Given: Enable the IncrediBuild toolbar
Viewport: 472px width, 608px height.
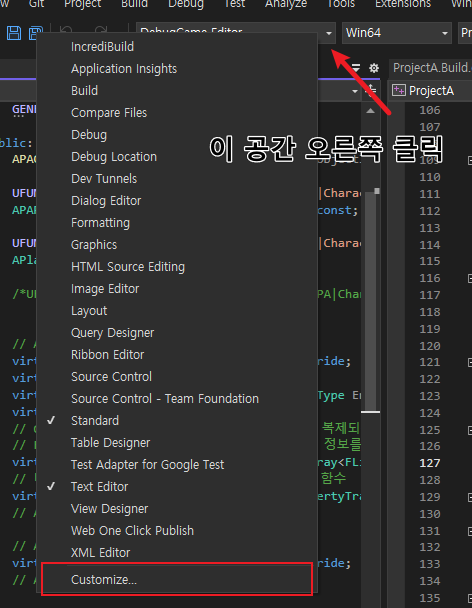Looking at the screenshot, I should coord(177,47).
